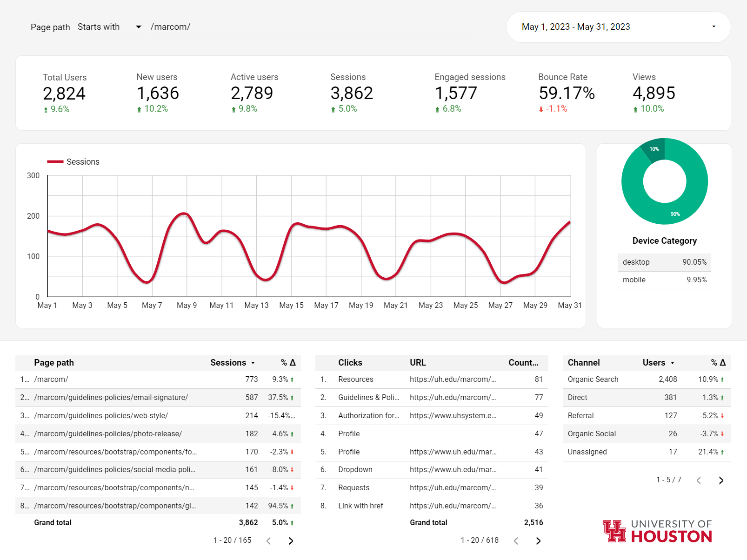747x560 pixels.
Task: Click the mobile 9.95% device row
Action: (664, 280)
